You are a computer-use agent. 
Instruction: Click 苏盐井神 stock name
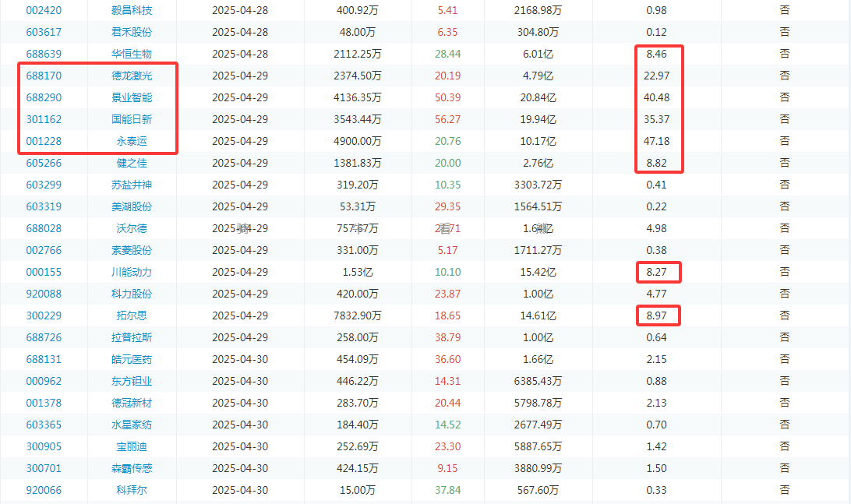pos(132,185)
